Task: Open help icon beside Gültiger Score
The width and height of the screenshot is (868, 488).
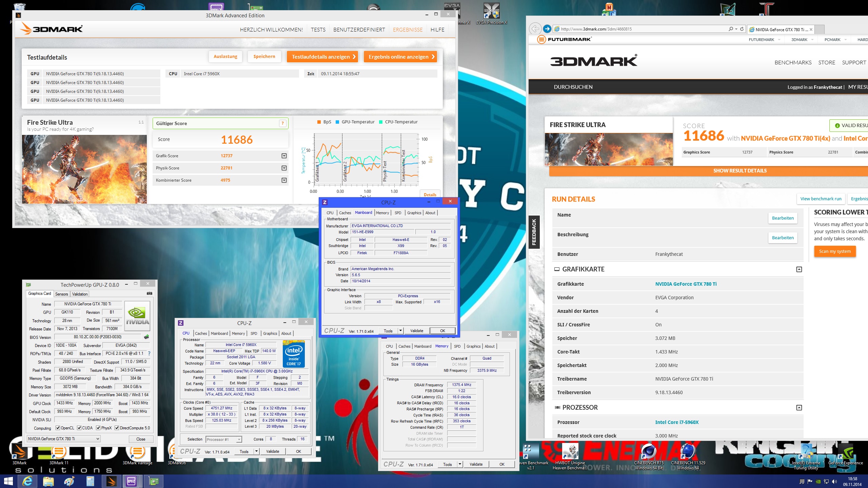Action: pyautogui.click(x=282, y=124)
